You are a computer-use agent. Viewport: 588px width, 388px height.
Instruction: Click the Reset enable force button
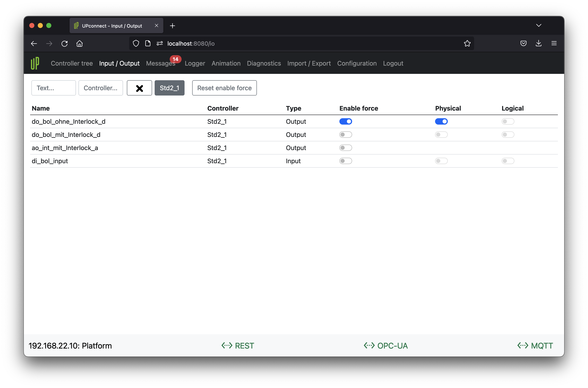click(x=224, y=88)
